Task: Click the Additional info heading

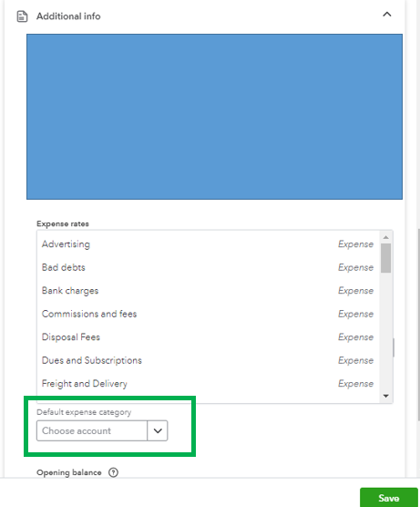Action: click(68, 16)
